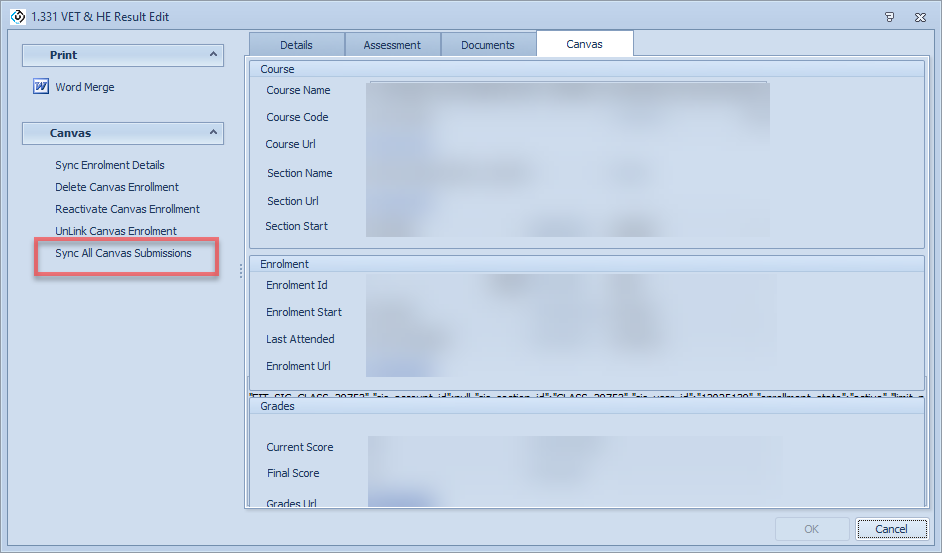Image resolution: width=942 pixels, height=553 pixels.
Task: Select Reactivate Canvas Enrollment
Action: (127, 209)
